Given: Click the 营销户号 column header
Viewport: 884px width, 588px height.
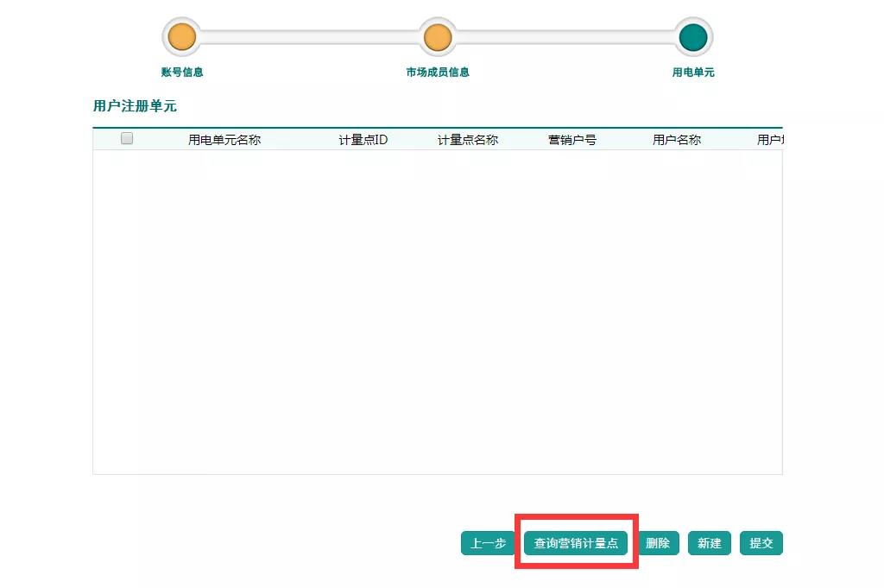Looking at the screenshot, I should (572, 140).
